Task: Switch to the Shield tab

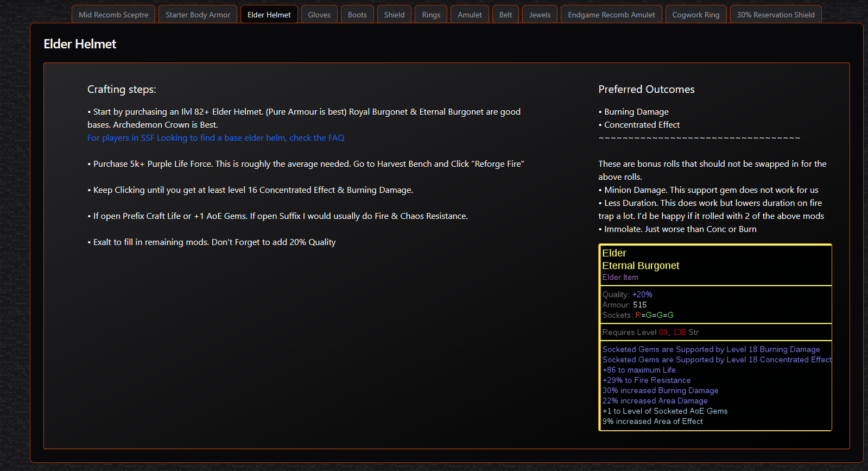Action: (x=395, y=15)
